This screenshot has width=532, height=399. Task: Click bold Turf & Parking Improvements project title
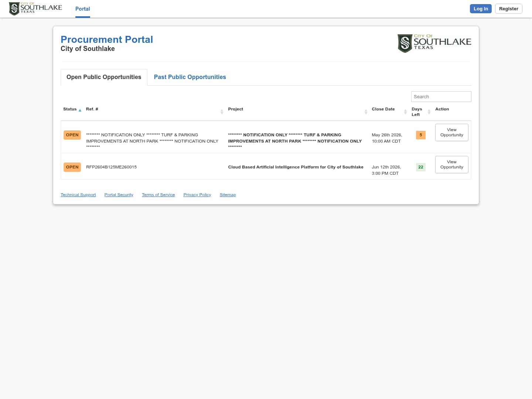pos(295,141)
